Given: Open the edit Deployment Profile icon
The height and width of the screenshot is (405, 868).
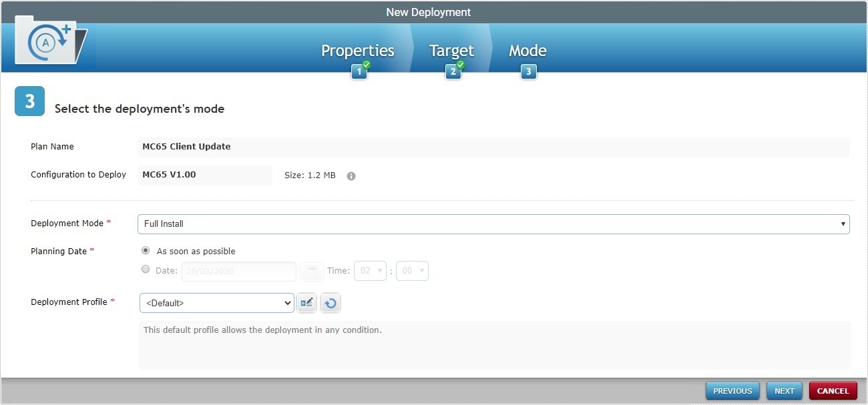Looking at the screenshot, I should [306, 302].
